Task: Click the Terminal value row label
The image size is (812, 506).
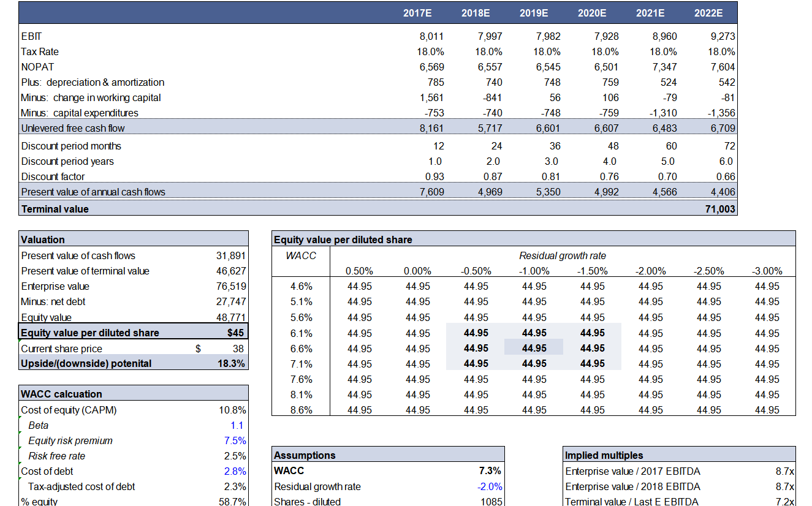Action: point(55,210)
